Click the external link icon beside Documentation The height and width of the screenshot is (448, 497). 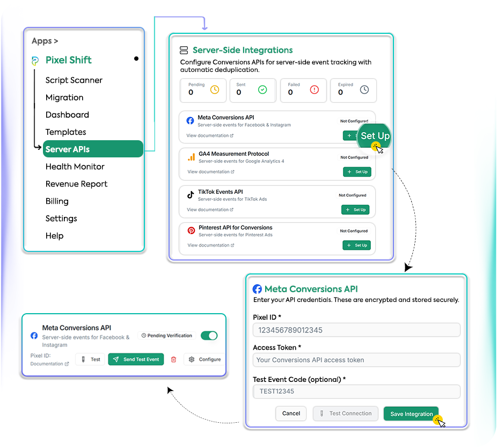coord(67,364)
